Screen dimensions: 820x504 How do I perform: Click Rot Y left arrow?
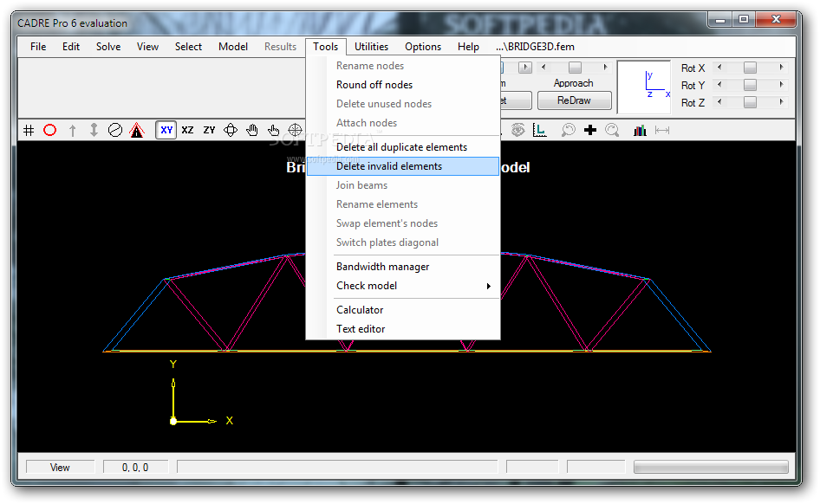[720, 85]
